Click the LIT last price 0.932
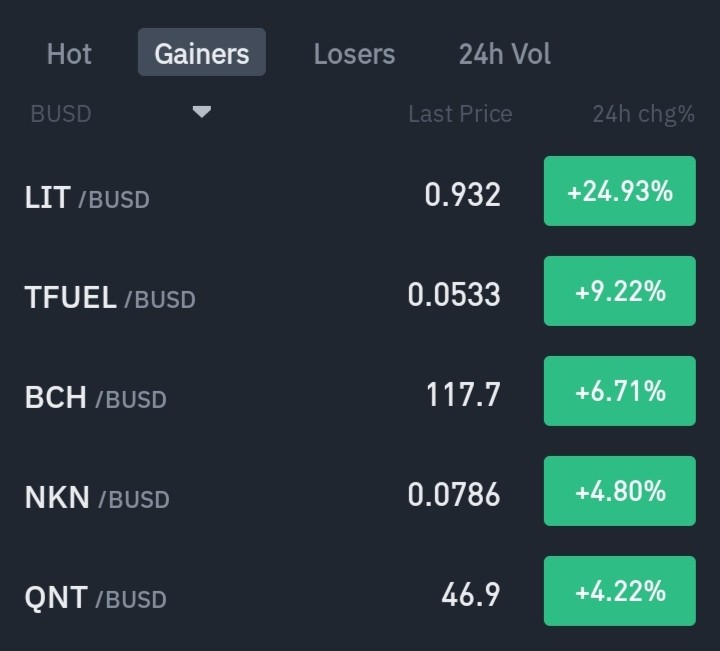 (462, 195)
